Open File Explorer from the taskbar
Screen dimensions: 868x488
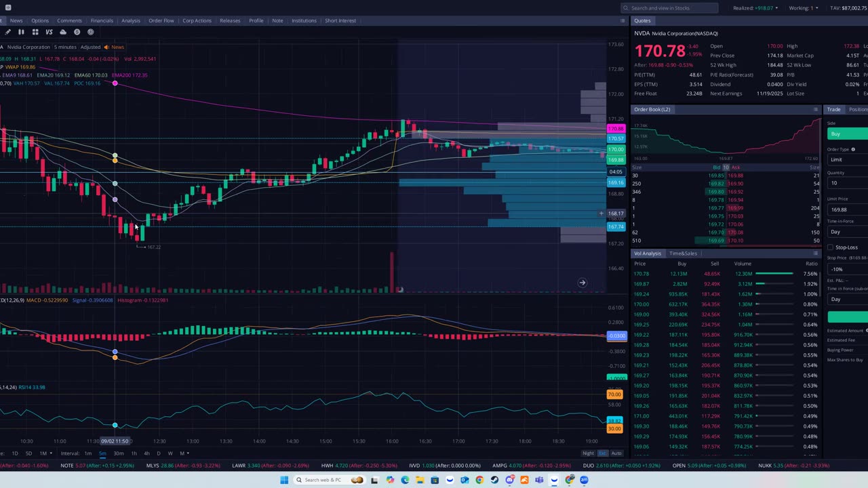[x=420, y=480]
